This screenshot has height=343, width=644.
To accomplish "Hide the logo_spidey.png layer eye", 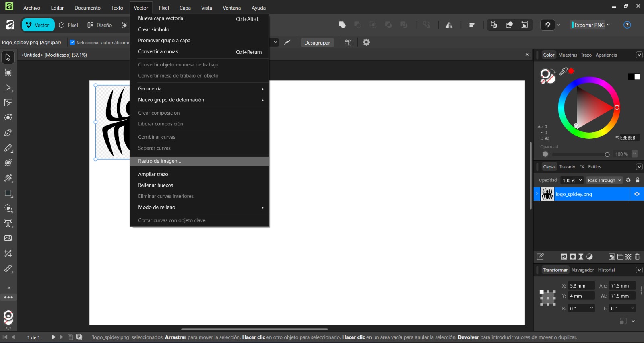I will pos(637,194).
